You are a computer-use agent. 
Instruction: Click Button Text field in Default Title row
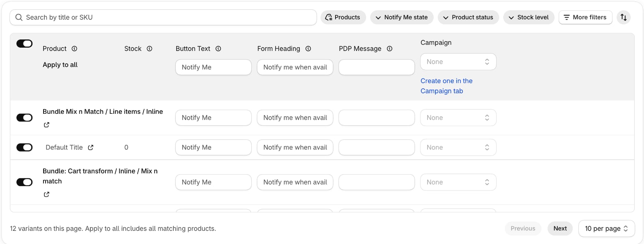coord(213,147)
